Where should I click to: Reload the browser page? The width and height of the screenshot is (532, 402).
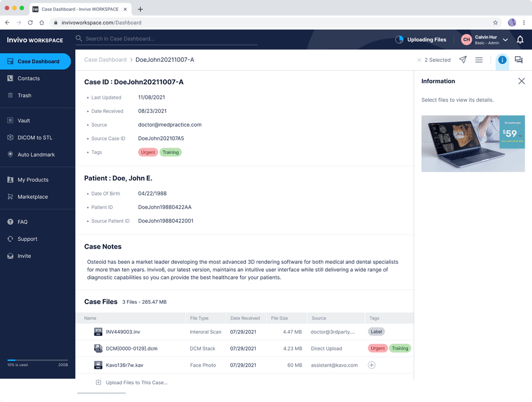click(30, 23)
